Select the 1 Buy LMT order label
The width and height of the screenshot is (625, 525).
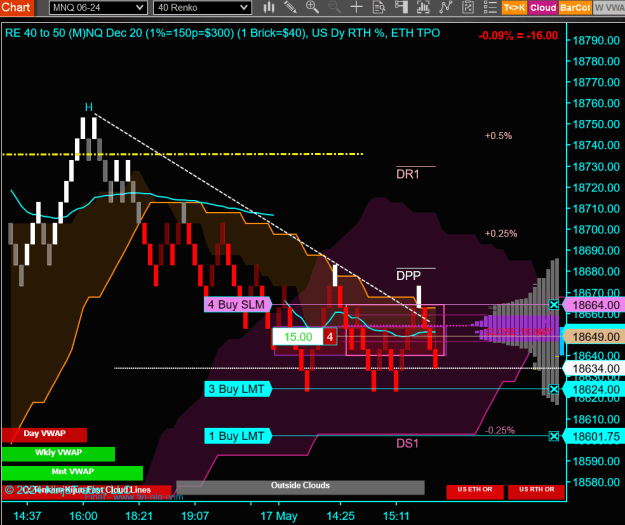pos(238,436)
